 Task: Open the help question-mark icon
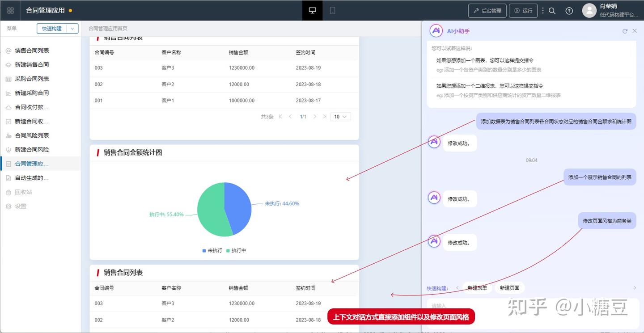tap(569, 10)
